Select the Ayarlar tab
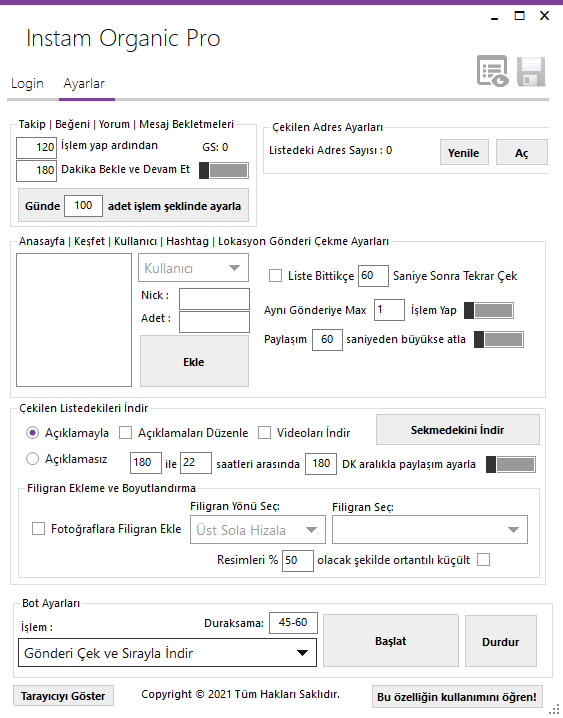 click(x=84, y=83)
